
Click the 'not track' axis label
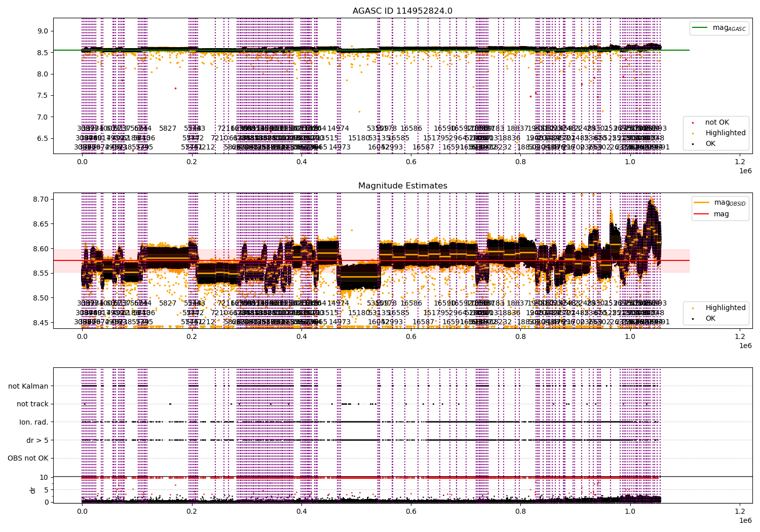[32, 404]
